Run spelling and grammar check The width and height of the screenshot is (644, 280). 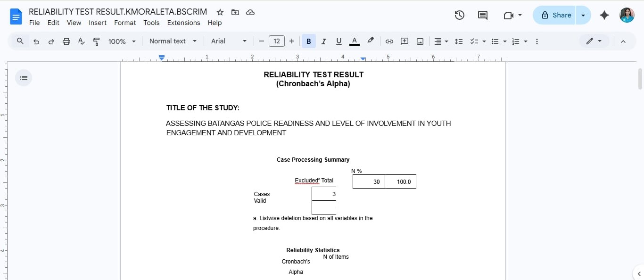pyautogui.click(x=82, y=41)
